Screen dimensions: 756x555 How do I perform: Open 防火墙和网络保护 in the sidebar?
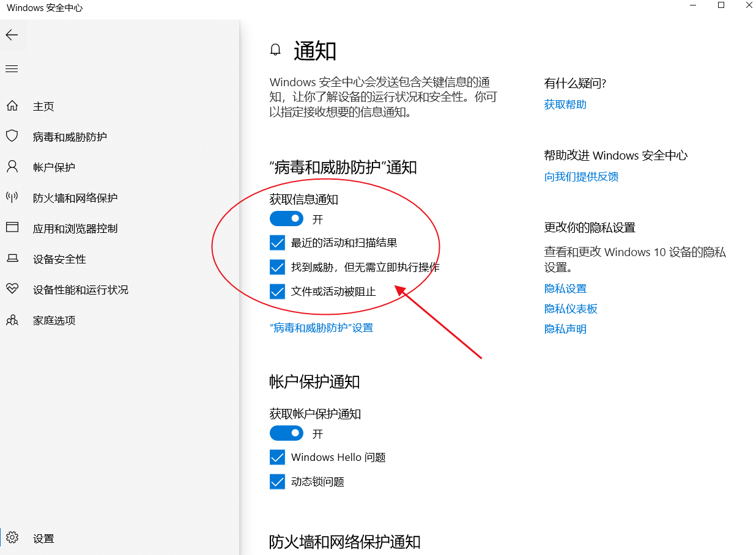tap(120, 198)
